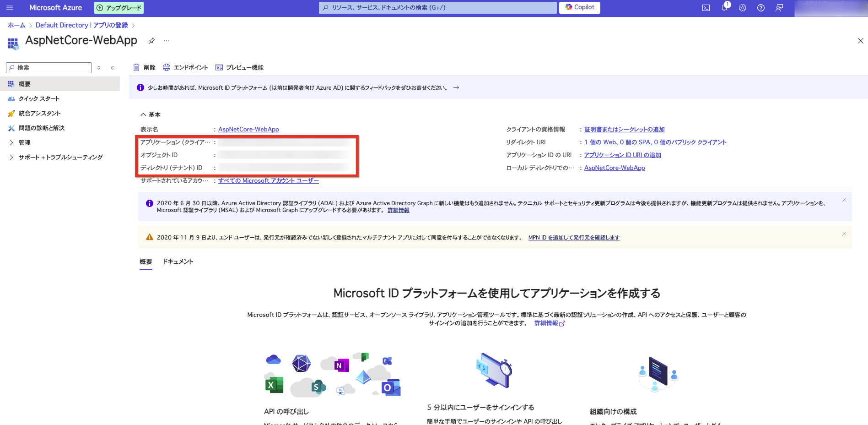The image size is (868, 425).
Task: Click the Microsoft Azure logo text
Action: [x=56, y=8]
